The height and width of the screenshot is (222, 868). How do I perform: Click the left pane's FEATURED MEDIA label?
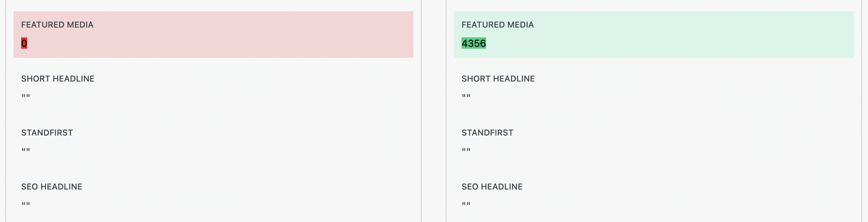(57, 25)
